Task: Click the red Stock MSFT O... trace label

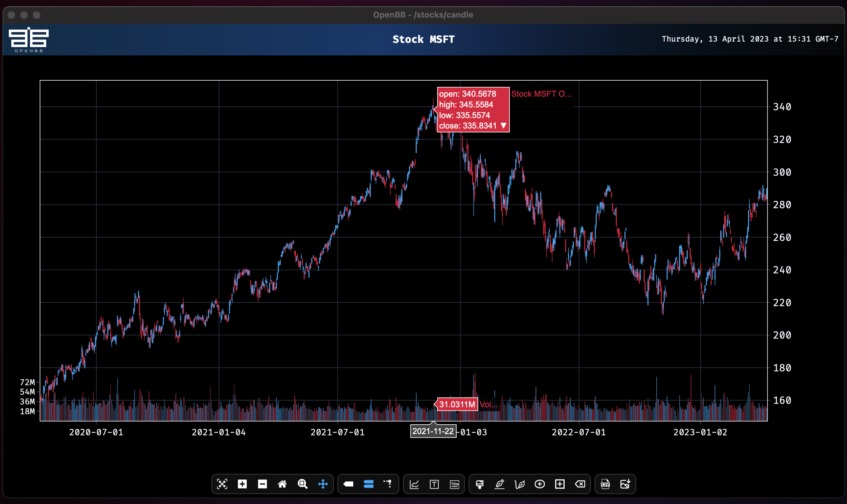Action: point(541,94)
